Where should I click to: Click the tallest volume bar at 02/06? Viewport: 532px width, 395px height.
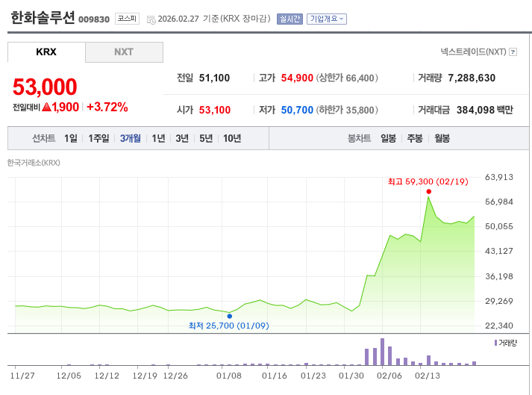[x=382, y=352]
